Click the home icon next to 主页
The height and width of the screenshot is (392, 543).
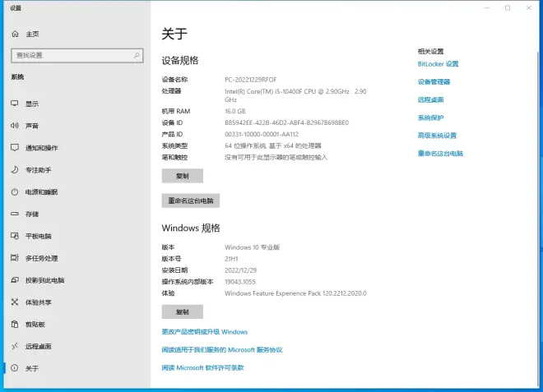click(x=16, y=34)
